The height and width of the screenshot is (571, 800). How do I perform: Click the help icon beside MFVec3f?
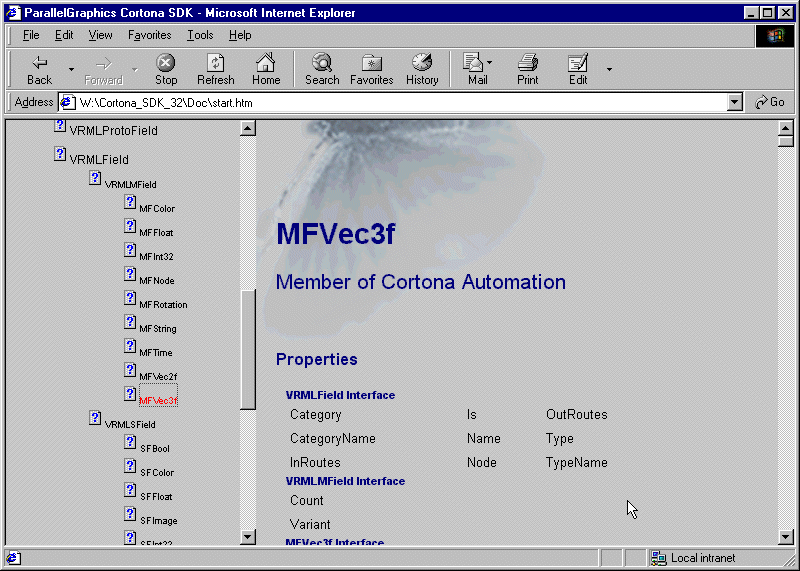(x=130, y=393)
